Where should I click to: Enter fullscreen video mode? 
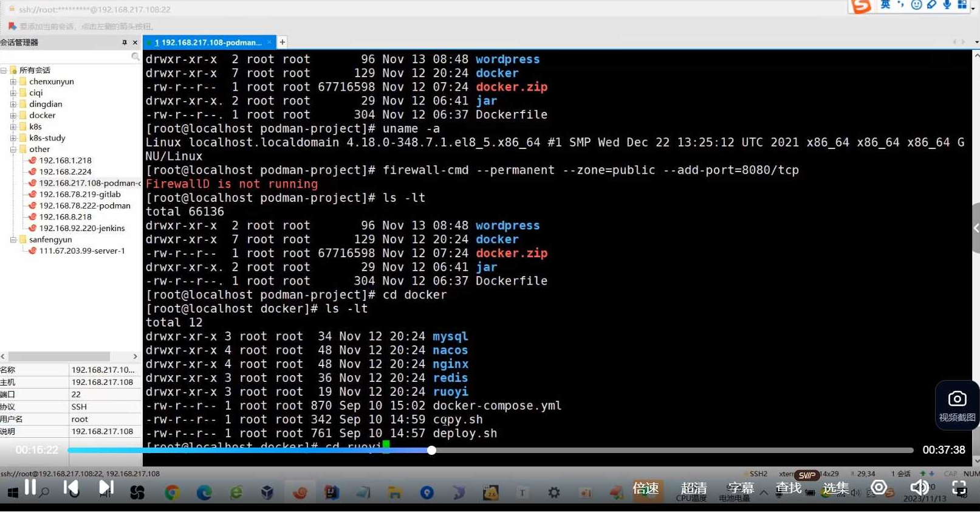(x=959, y=488)
